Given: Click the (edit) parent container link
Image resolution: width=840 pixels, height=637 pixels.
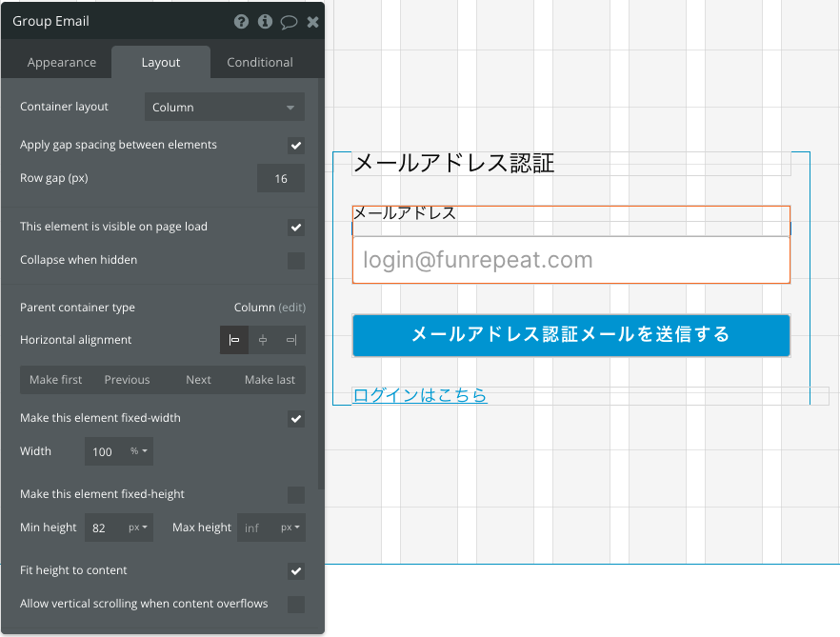Looking at the screenshot, I should (292, 308).
